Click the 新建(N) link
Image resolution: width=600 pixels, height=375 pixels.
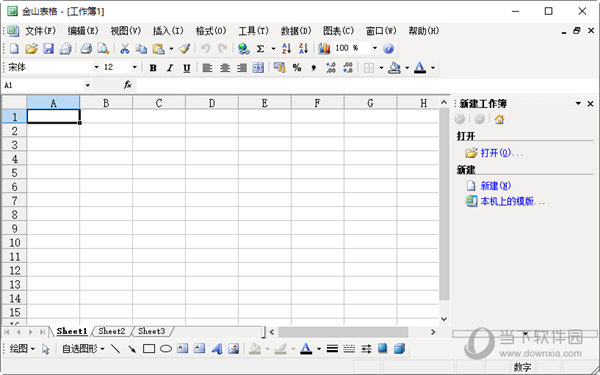pyautogui.click(x=496, y=186)
